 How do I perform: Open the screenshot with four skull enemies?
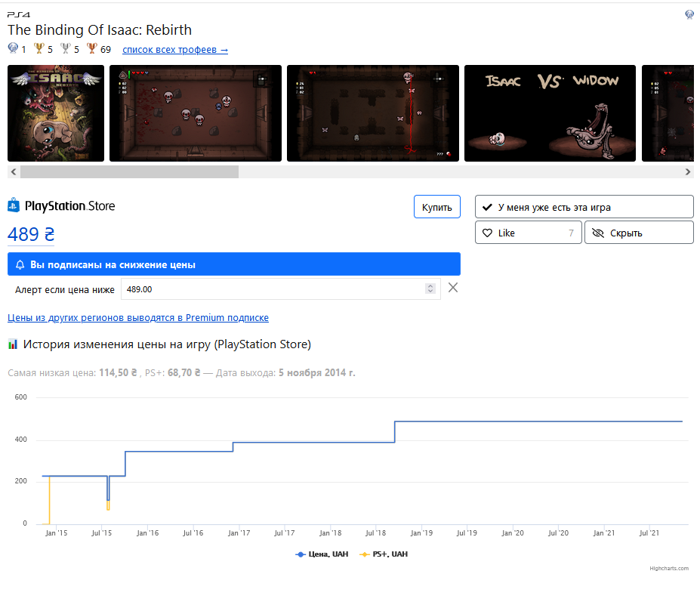click(196, 113)
